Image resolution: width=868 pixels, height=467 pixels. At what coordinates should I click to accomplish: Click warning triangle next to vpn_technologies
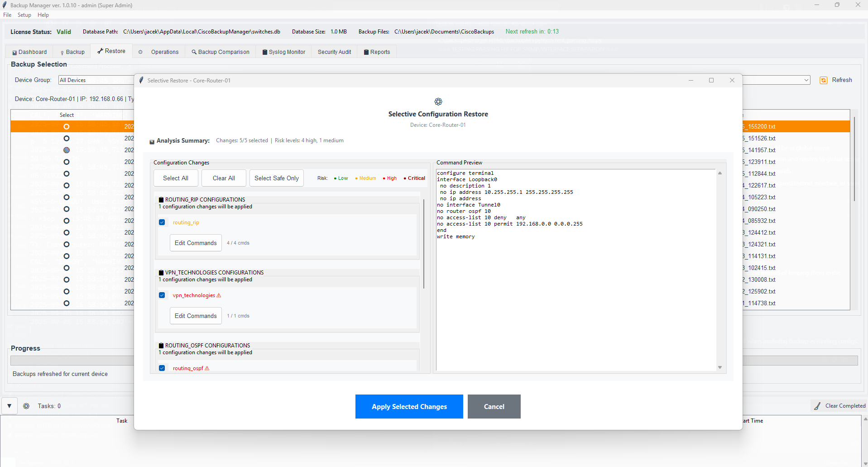(x=219, y=295)
